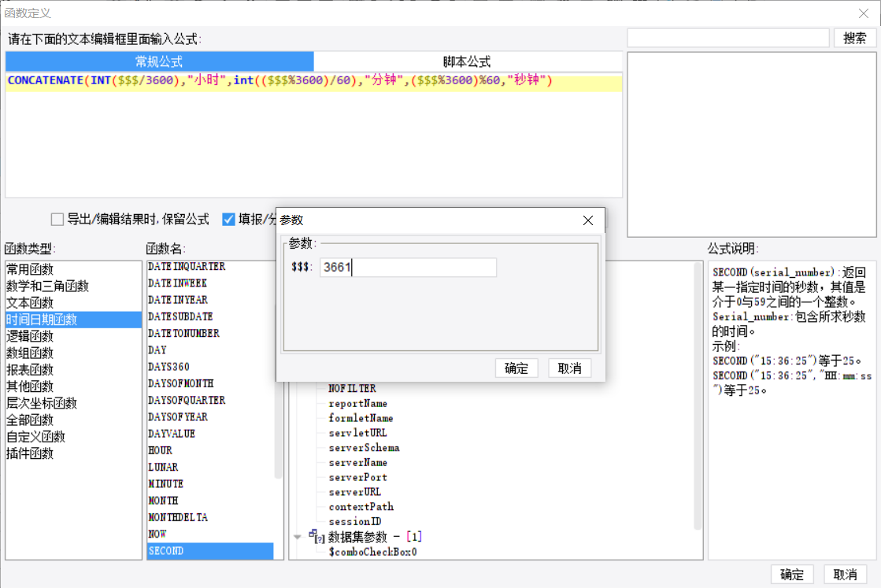The image size is (881, 588).
Task: Select reportName tree item
Action: 358,404
